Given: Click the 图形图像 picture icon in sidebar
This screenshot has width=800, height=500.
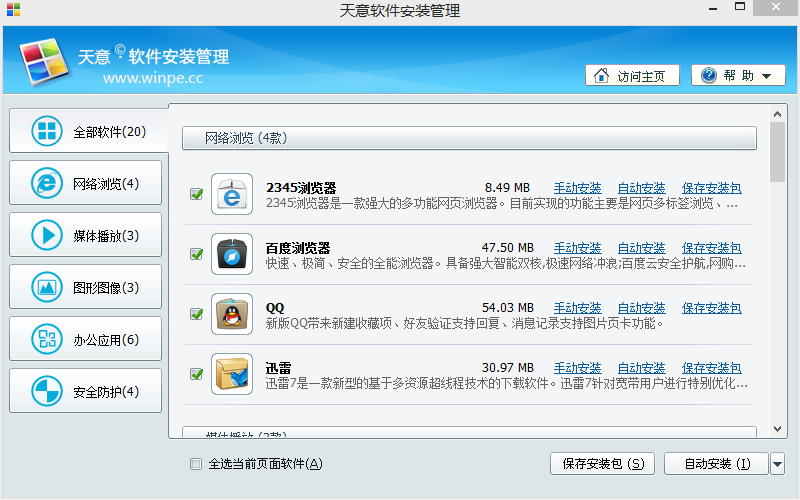Looking at the screenshot, I should point(47,287).
